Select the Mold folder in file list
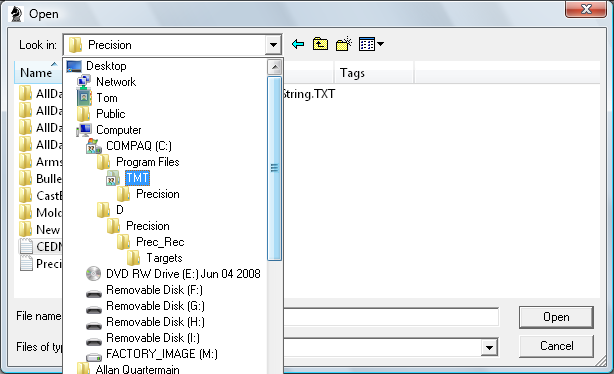Screen dimensions: 614x374 (x=40, y=213)
